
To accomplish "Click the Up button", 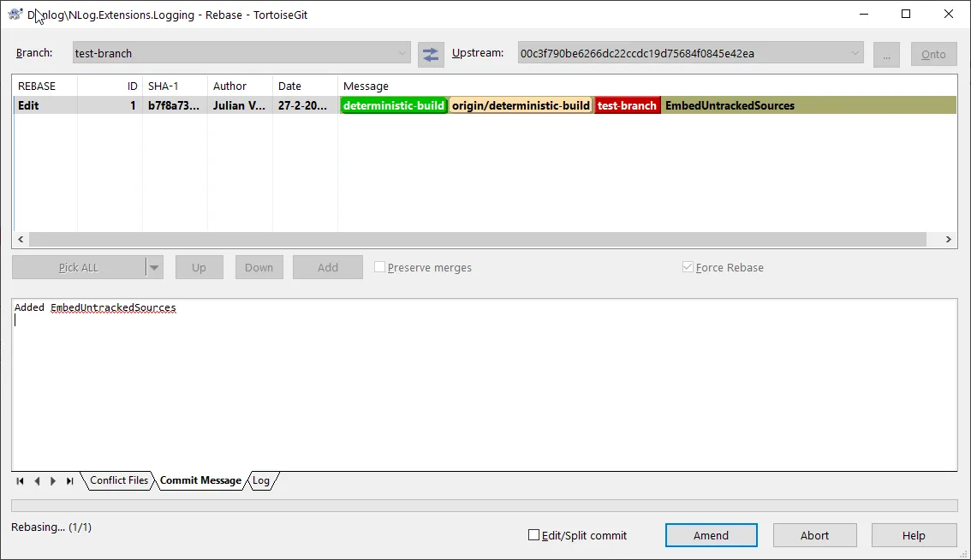I will [199, 268].
